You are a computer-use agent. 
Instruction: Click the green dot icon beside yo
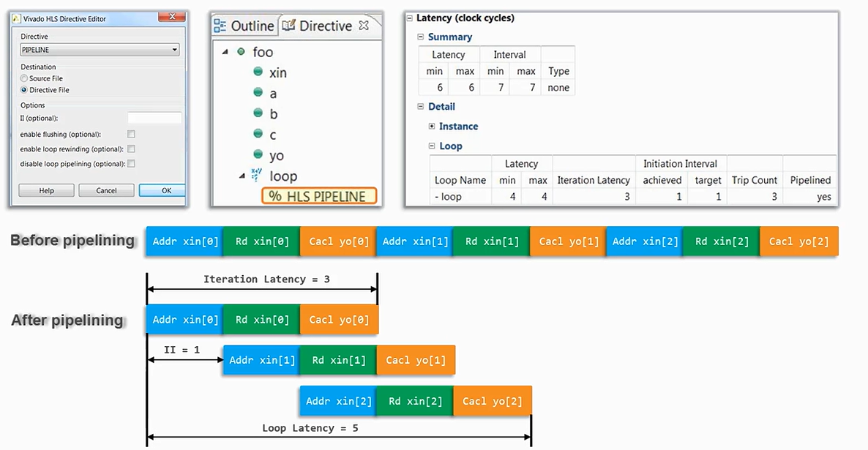(x=258, y=154)
